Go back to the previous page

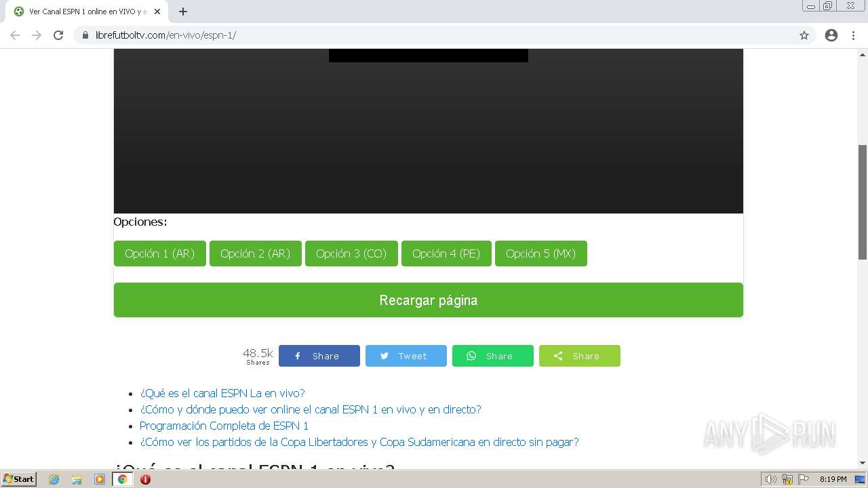click(15, 35)
